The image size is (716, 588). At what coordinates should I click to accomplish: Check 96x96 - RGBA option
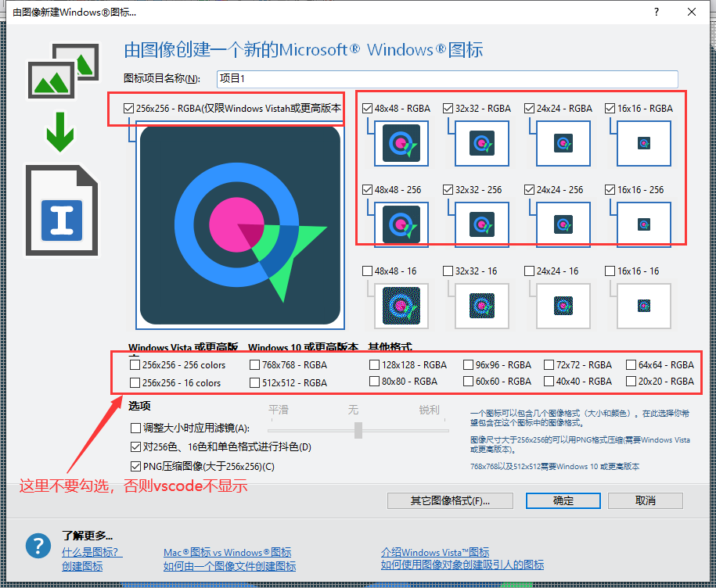pos(468,365)
